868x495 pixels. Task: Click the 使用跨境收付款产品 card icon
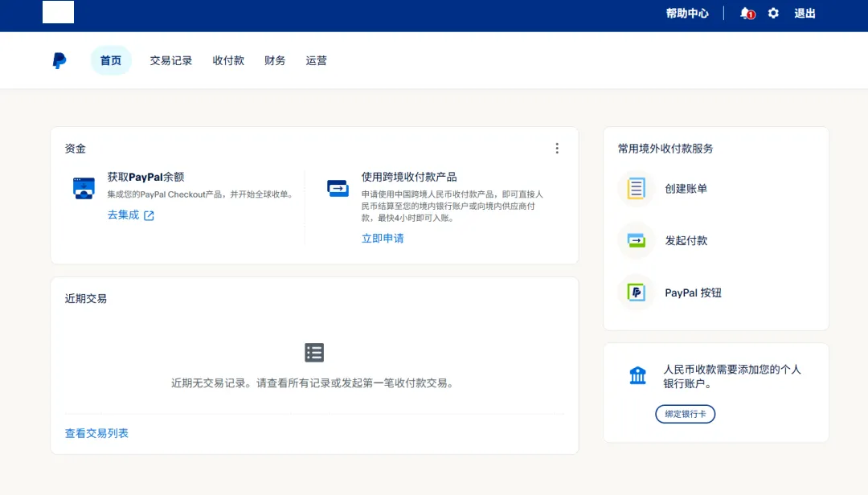[338, 188]
